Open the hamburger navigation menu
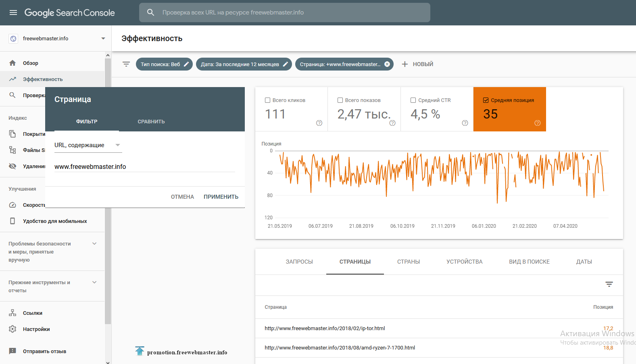The width and height of the screenshot is (636, 364). coord(13,12)
